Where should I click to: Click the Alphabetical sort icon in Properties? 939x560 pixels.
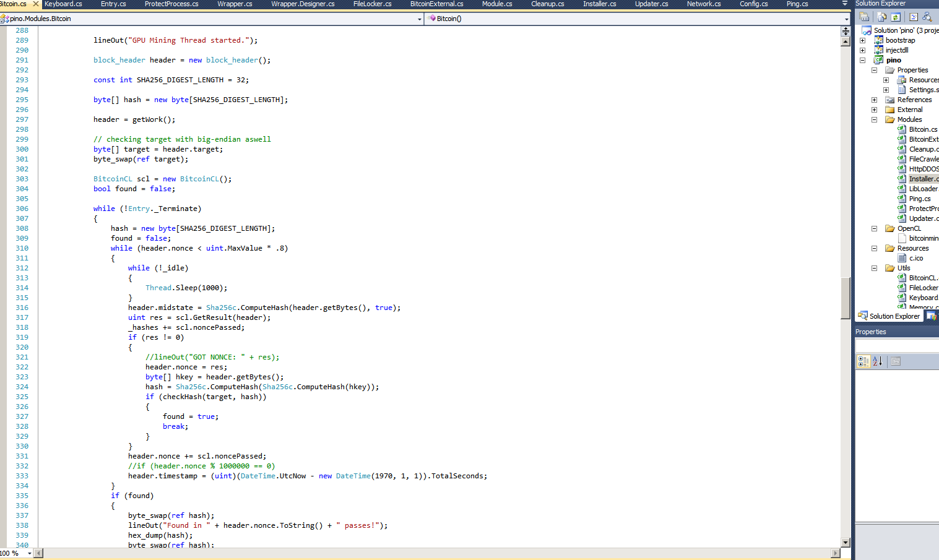(x=877, y=361)
